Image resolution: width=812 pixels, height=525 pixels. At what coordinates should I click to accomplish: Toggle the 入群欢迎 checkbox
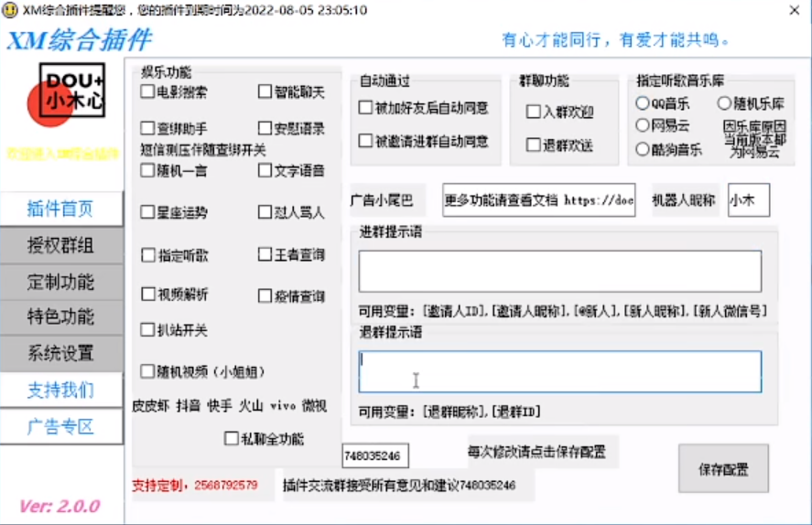pyautogui.click(x=534, y=112)
